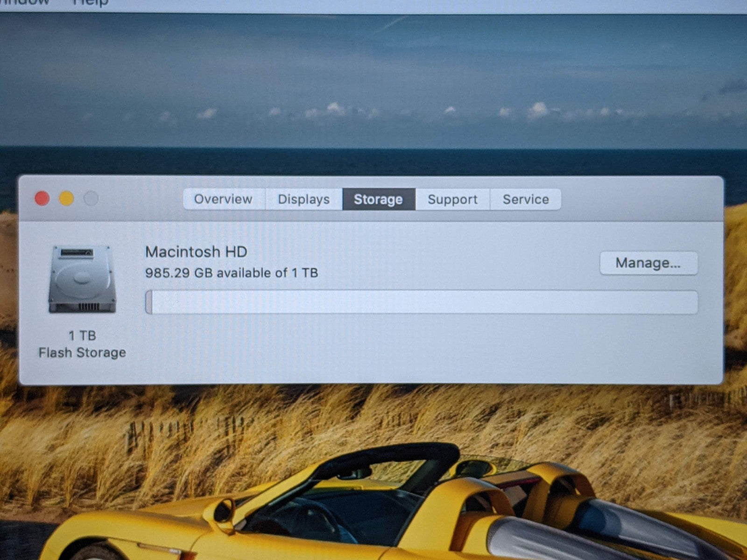Image resolution: width=747 pixels, height=560 pixels.
Task: Switch to the Overview tab
Action: (223, 199)
